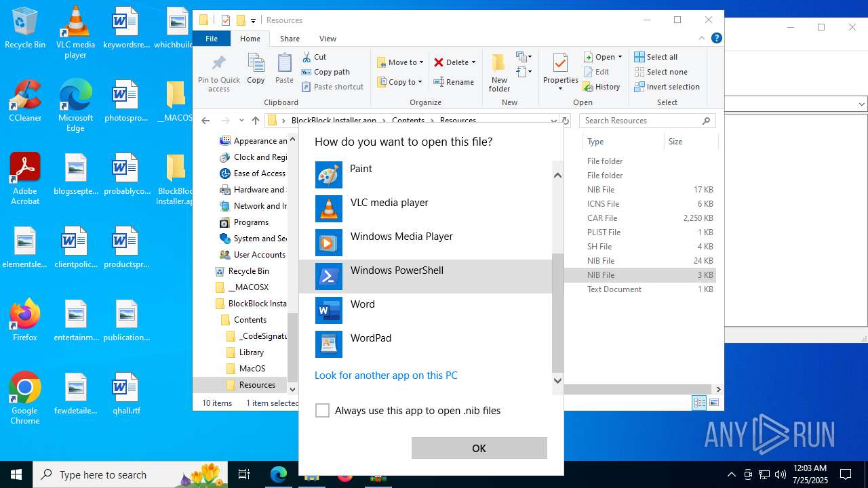The width and height of the screenshot is (868, 488).
Task: Open qhall.rtf desktop document
Action: (x=126, y=393)
